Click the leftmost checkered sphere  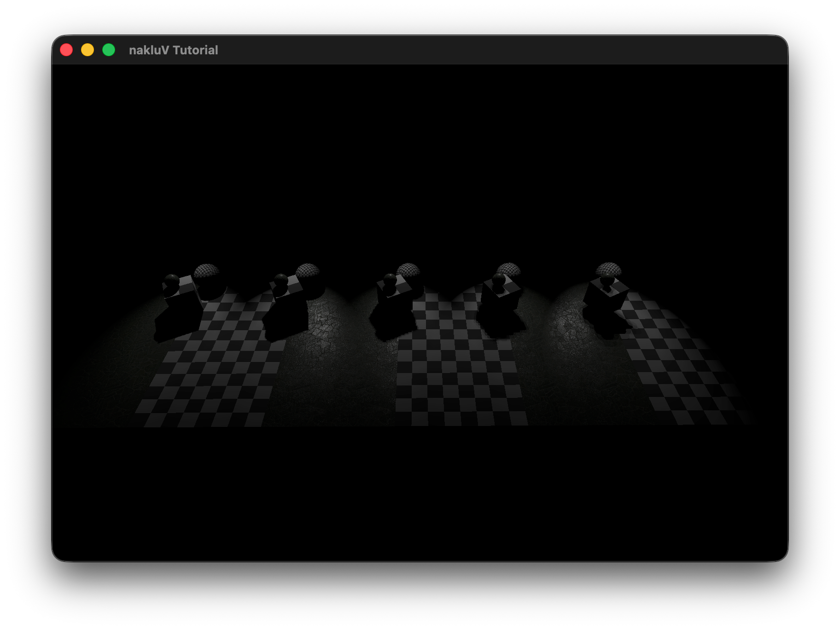[206, 271]
